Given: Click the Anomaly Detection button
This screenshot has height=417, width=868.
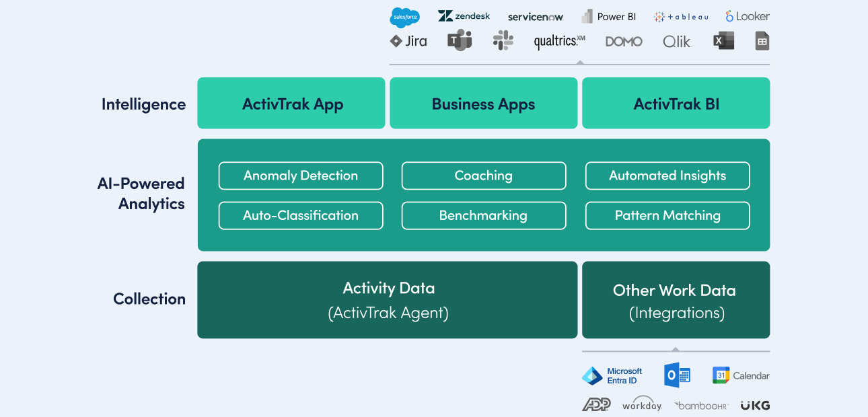Looking at the screenshot, I should click(x=301, y=176).
